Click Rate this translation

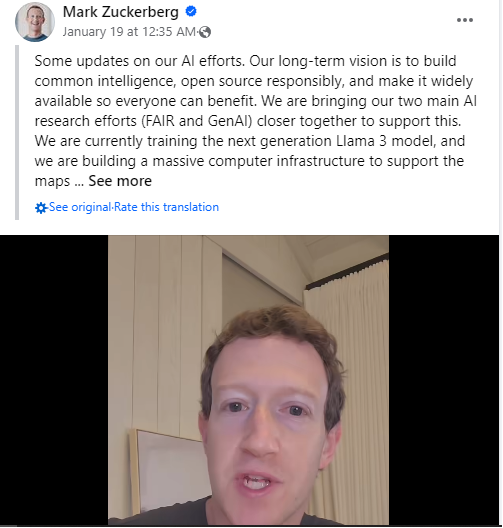[x=166, y=207]
